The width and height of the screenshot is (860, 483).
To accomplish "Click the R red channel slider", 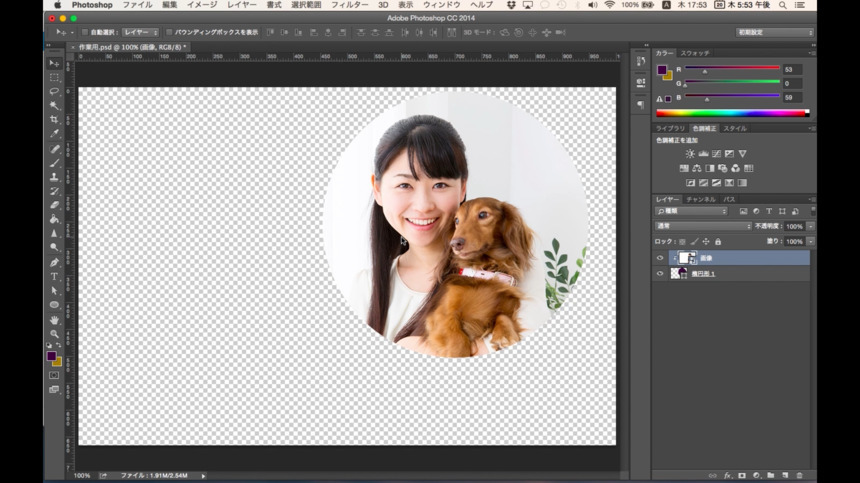I will coord(732,69).
